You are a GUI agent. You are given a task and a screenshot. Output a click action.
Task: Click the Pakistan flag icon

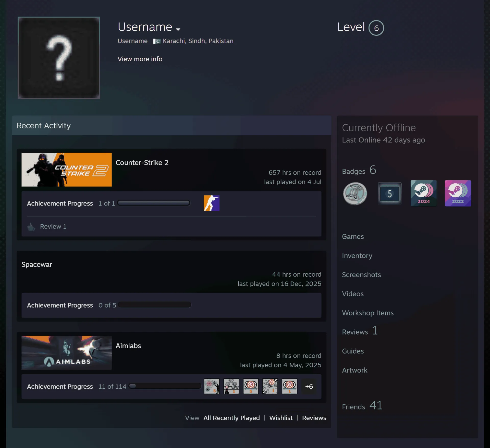[x=157, y=41]
